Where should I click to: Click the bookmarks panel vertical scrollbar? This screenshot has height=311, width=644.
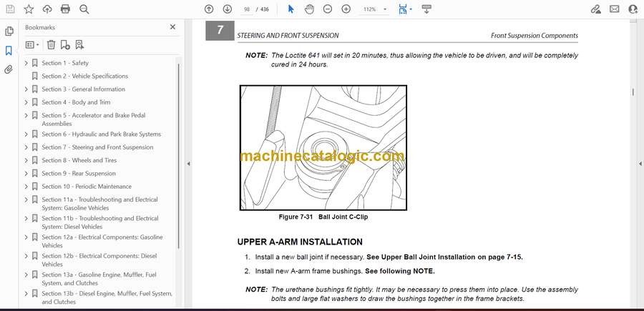click(x=178, y=156)
